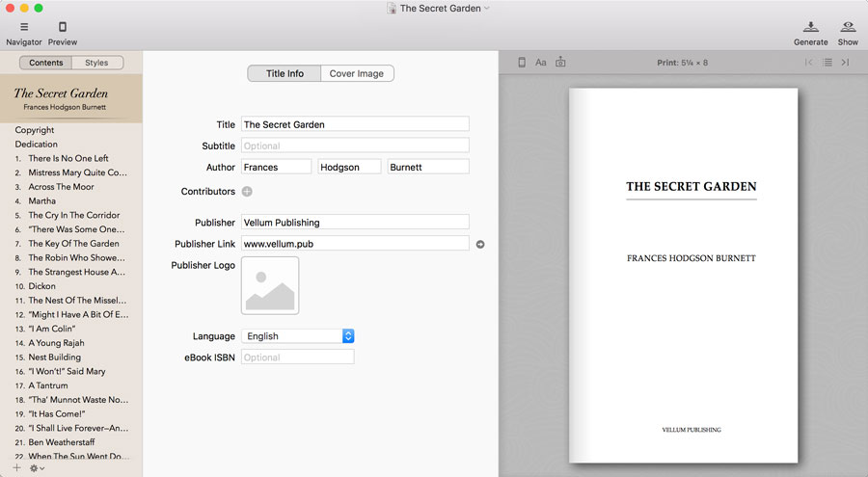The width and height of the screenshot is (868, 477).
Task: Click the preview snapshot camera icon
Action: click(x=560, y=62)
